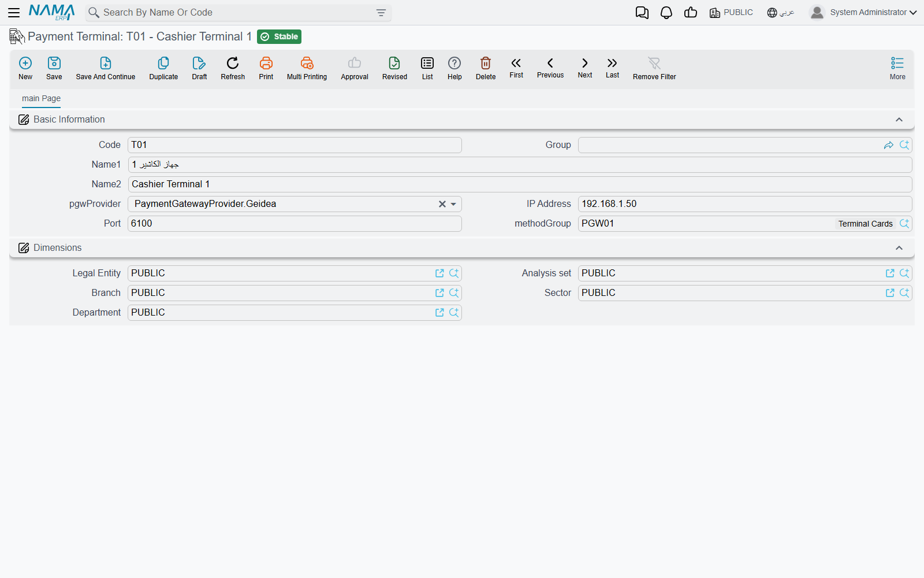924x578 pixels.
Task: Edit the Port field
Action: point(295,224)
